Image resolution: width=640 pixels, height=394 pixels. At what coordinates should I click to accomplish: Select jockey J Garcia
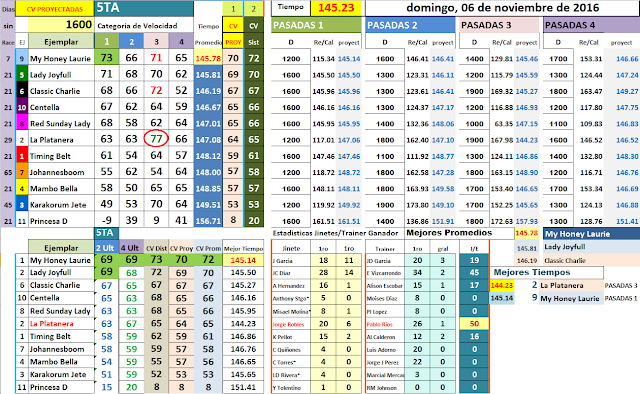[283, 261]
